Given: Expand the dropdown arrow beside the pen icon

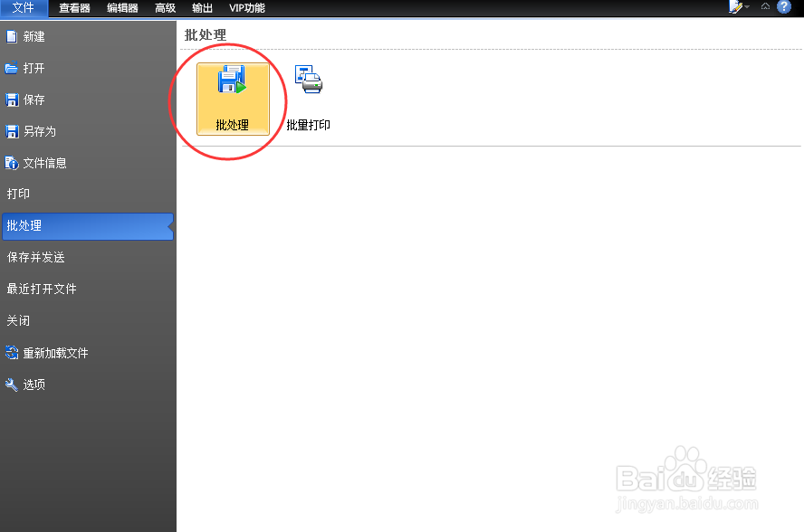Looking at the screenshot, I should (746, 7).
